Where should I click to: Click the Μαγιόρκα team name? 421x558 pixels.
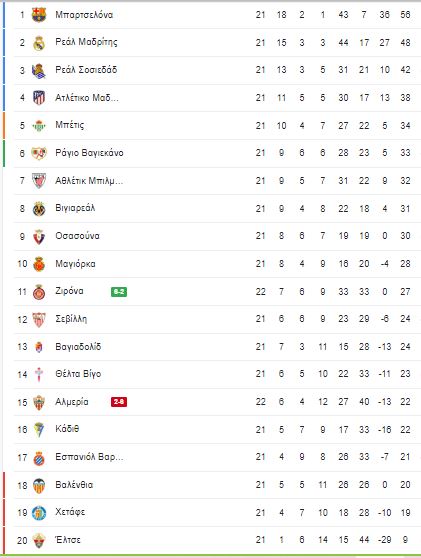click(75, 264)
